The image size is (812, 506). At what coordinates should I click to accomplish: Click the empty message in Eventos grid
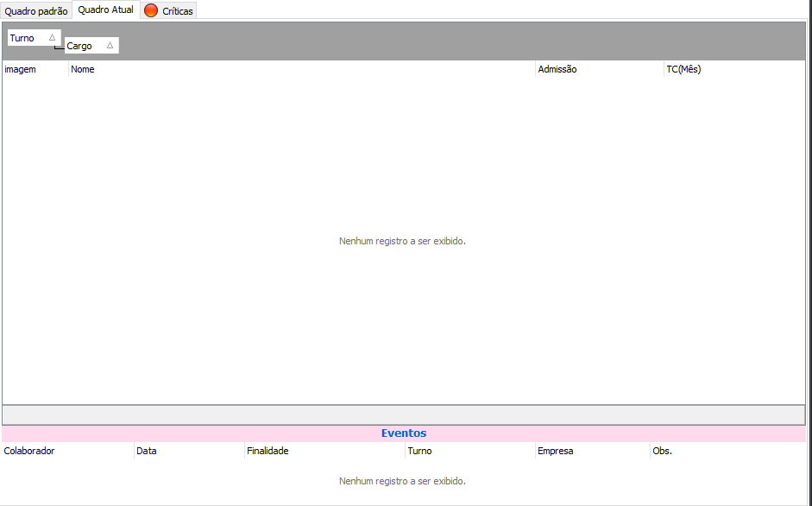(x=402, y=481)
